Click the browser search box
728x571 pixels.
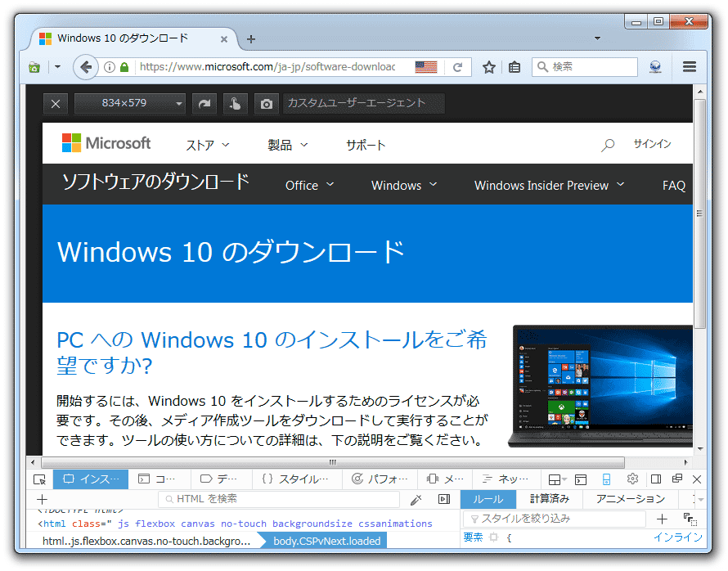pyautogui.click(x=585, y=67)
